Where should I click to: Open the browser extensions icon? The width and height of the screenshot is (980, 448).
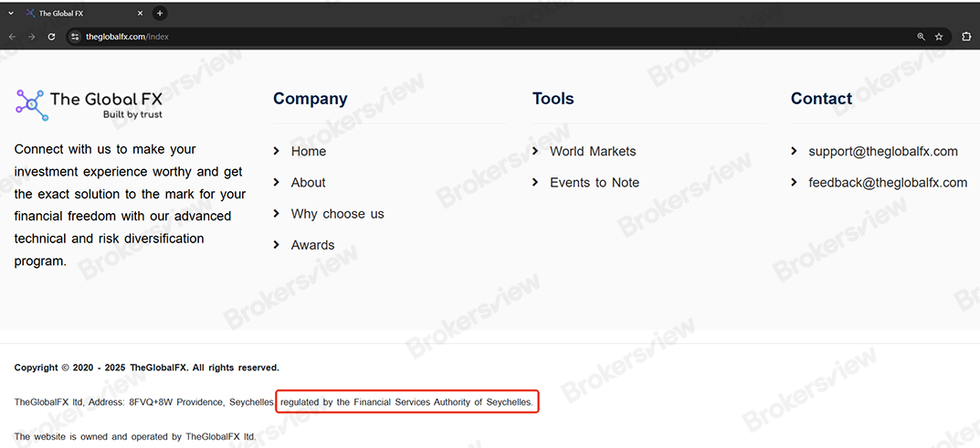coord(966,37)
